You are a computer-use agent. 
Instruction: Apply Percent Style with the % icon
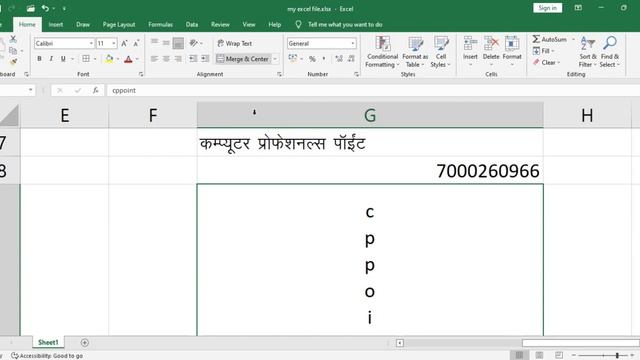click(x=312, y=59)
